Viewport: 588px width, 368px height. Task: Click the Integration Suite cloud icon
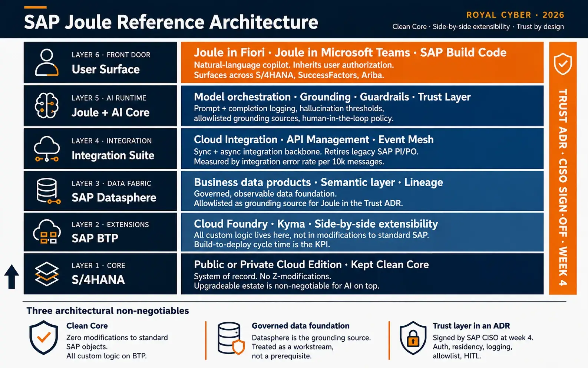point(47,149)
